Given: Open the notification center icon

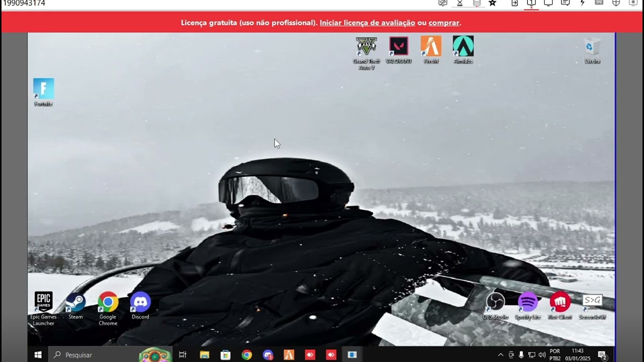Looking at the screenshot, I should click(602, 354).
